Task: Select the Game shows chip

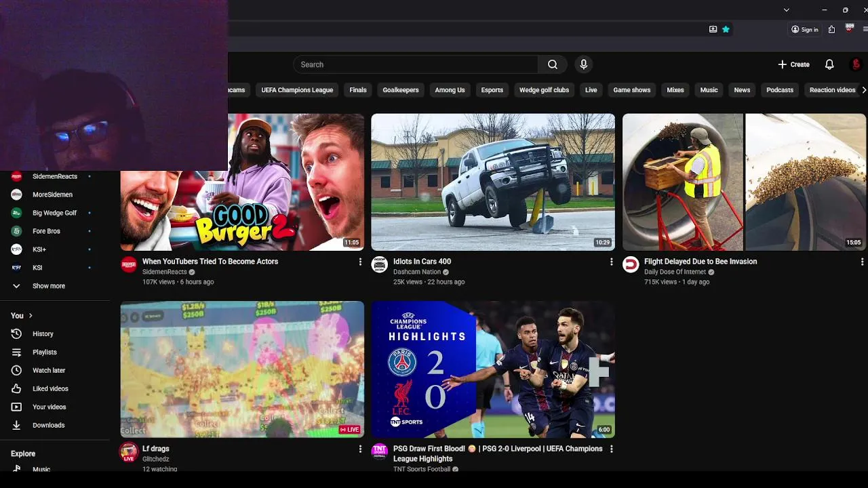Action: tap(632, 89)
